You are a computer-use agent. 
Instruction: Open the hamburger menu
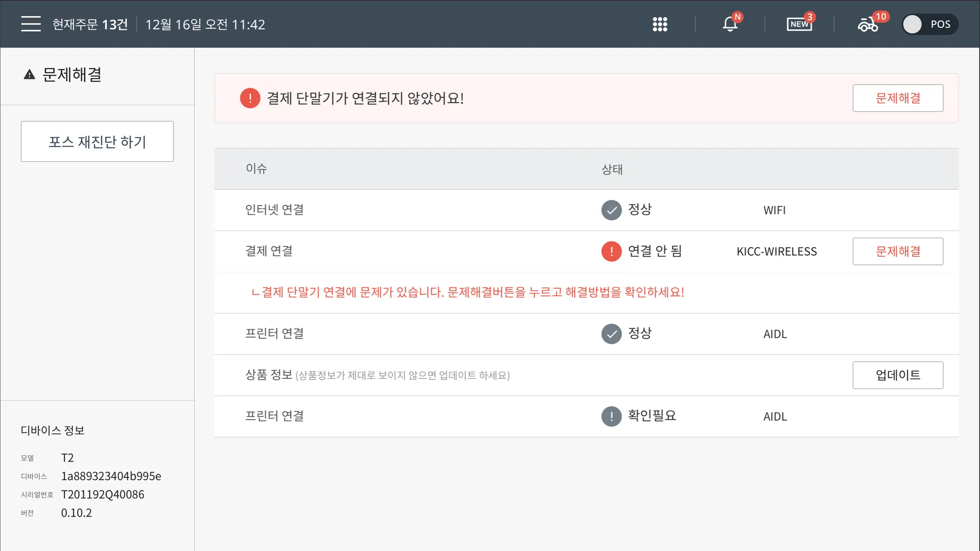31,24
